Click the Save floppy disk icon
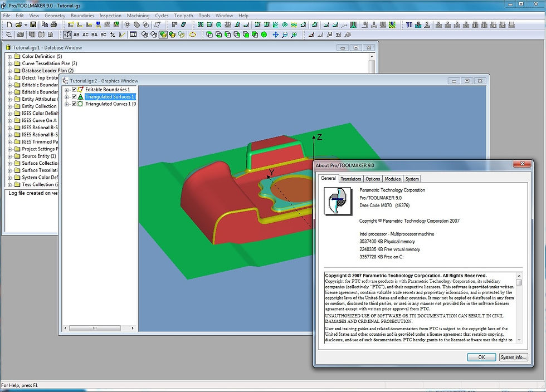The image size is (546, 392). click(33, 24)
